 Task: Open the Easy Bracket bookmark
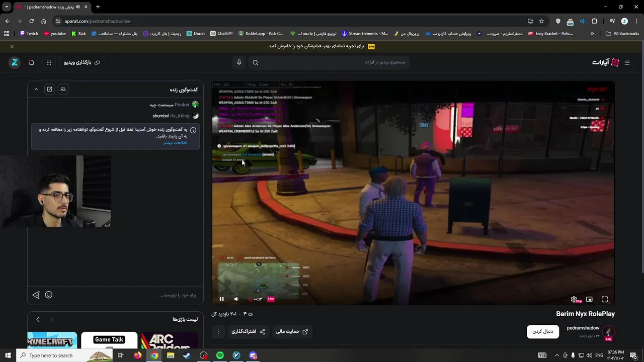tap(550, 34)
